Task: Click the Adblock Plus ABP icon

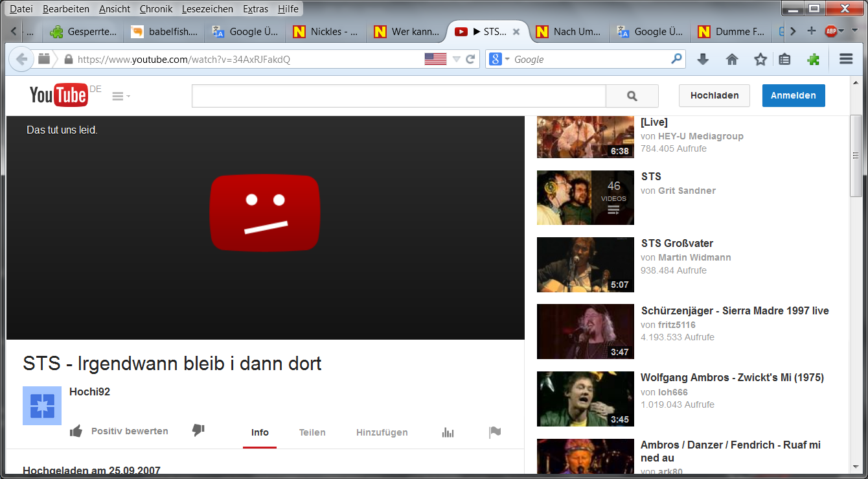Action: point(830,31)
